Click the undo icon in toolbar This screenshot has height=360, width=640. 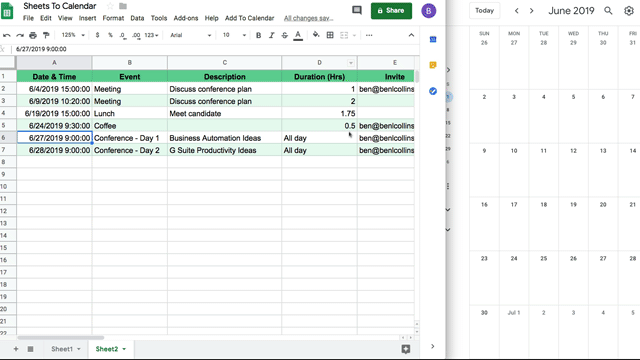coord(7,36)
